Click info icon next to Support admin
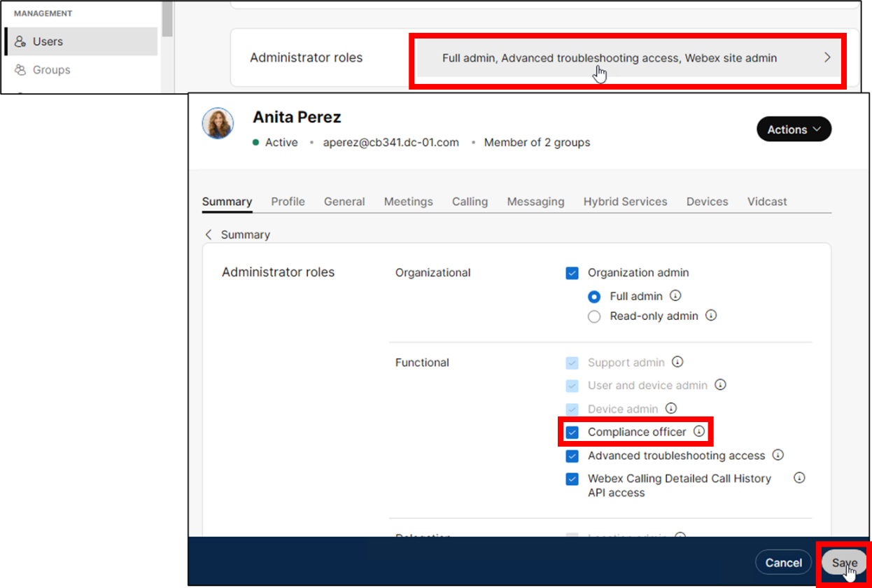 pyautogui.click(x=677, y=362)
